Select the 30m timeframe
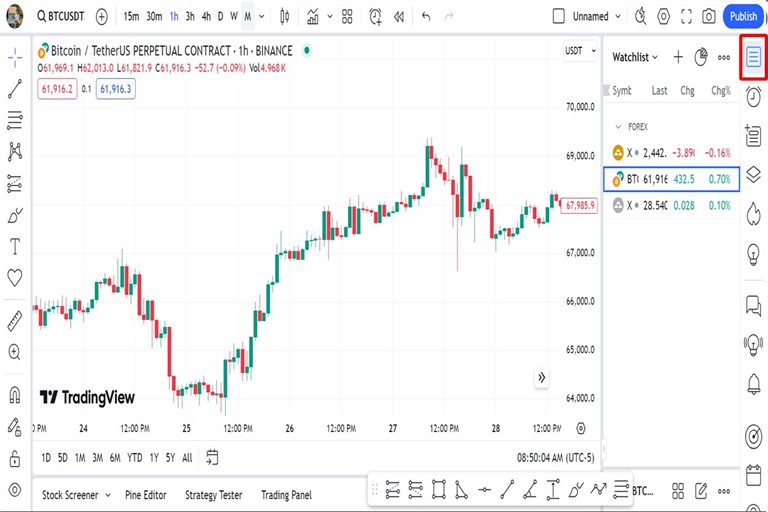This screenshot has width=768, height=512. point(154,17)
